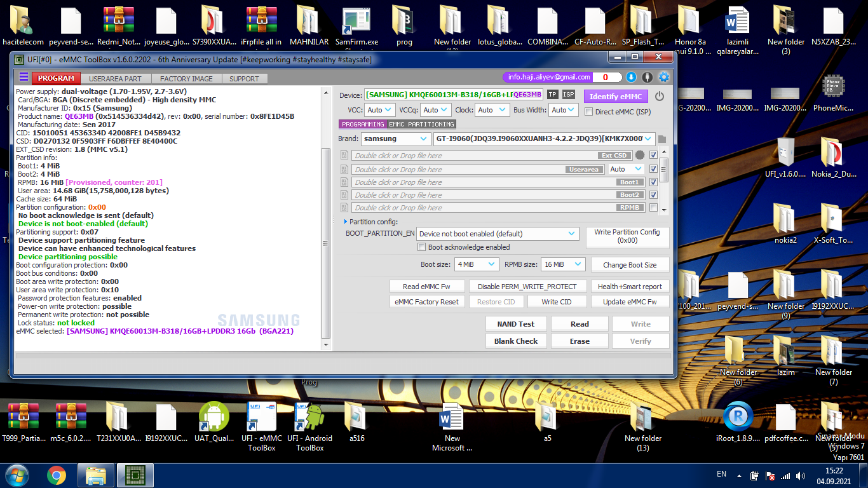The image size is (868, 488).
Task: Click the Identify eMMC button
Action: pos(616,97)
